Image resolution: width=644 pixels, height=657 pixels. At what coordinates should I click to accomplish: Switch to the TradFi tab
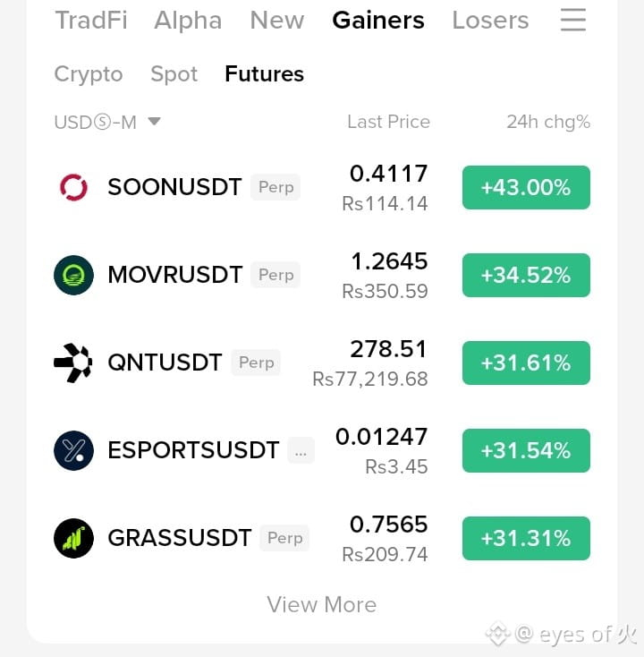(91, 20)
